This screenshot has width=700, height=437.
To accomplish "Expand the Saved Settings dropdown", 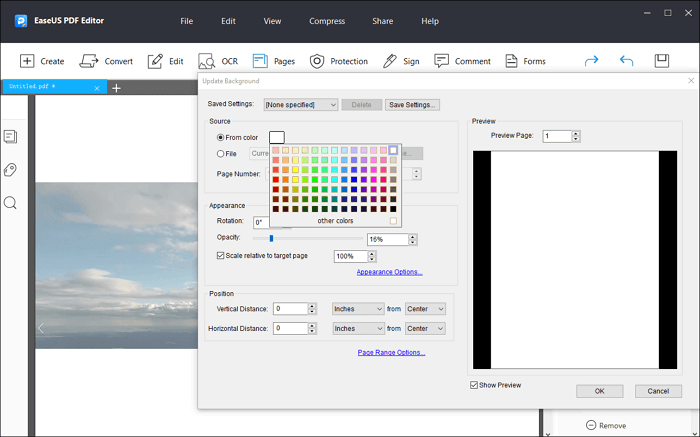I will 301,104.
